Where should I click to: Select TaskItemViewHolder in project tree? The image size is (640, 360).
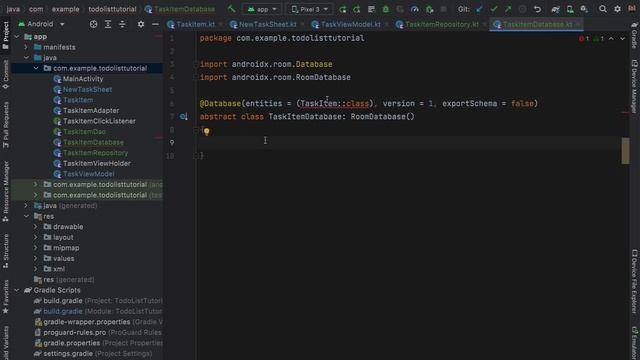[97, 164]
